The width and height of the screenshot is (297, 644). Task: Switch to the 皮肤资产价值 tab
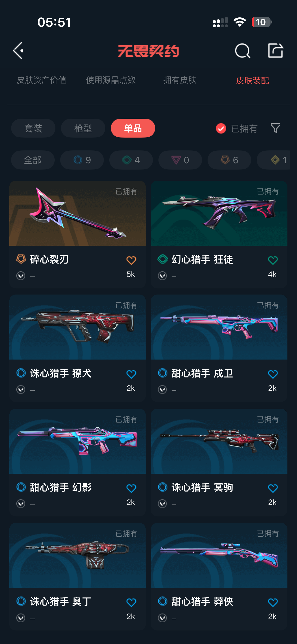[x=42, y=80]
